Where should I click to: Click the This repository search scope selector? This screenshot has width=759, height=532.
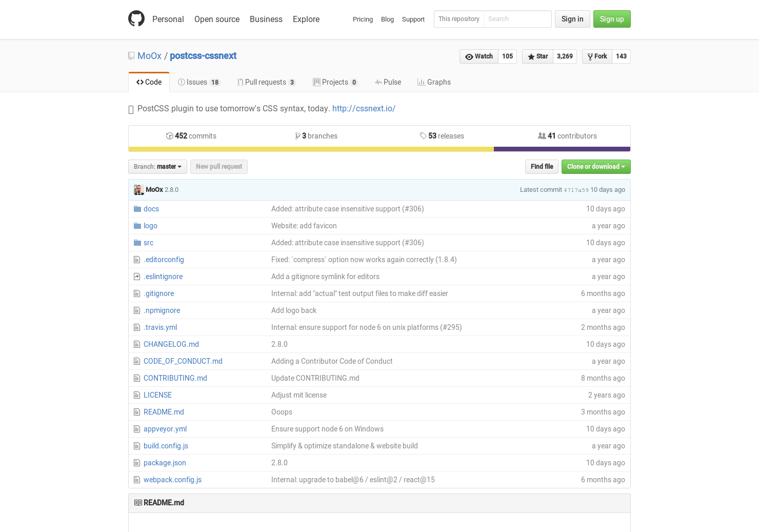(459, 19)
